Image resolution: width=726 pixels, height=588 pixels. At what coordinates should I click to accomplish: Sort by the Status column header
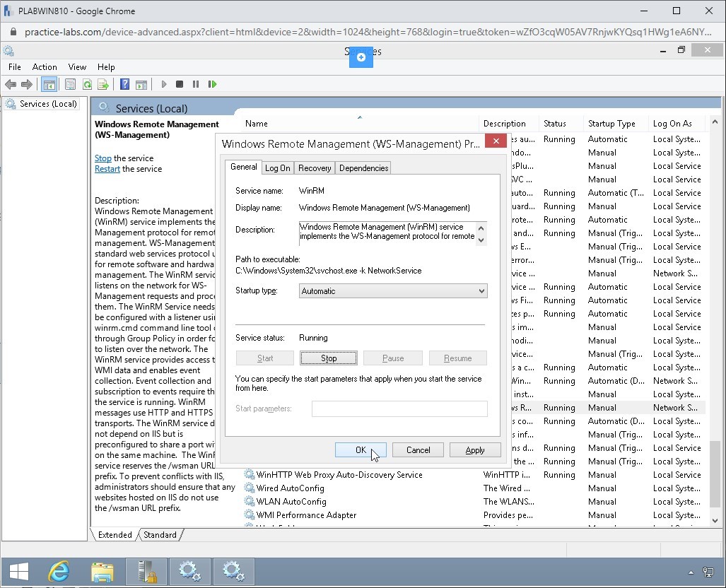point(561,124)
